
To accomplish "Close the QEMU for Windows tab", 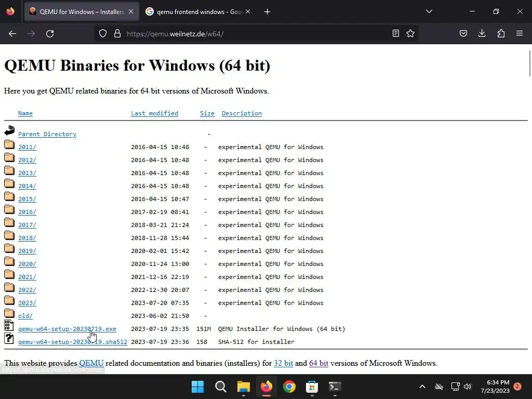I will pos(131,11).
